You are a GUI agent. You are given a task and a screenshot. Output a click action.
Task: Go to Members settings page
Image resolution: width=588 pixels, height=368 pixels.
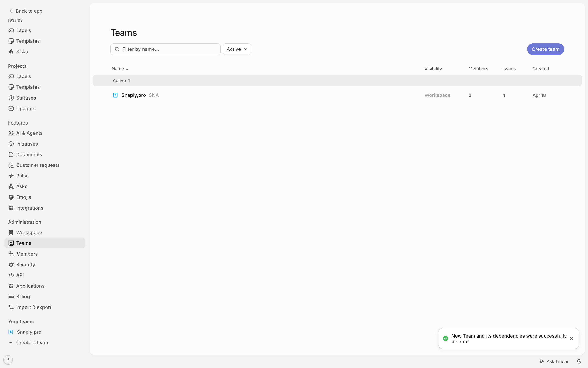[45, 254]
